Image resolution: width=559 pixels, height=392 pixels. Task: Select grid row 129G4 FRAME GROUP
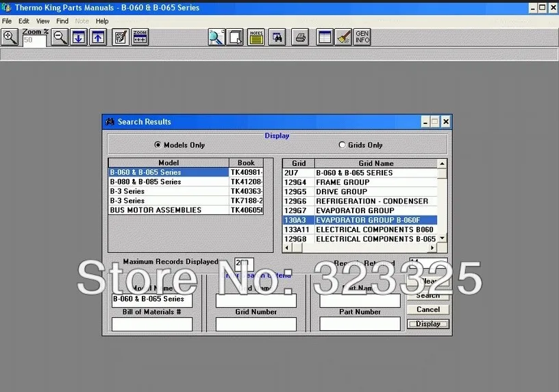pyautogui.click(x=360, y=182)
